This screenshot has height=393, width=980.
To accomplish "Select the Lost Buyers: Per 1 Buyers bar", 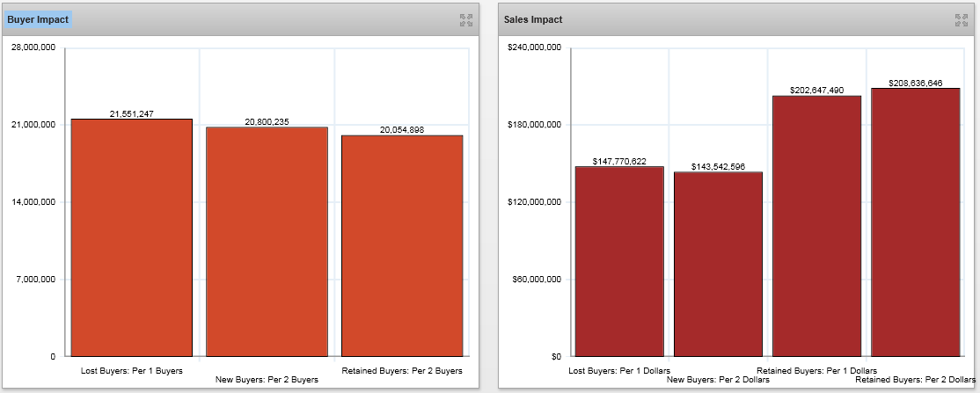I will [132, 237].
